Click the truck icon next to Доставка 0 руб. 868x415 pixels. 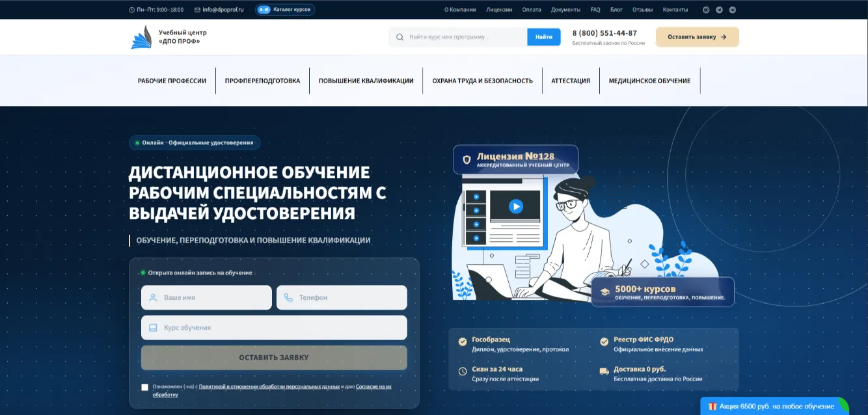pyautogui.click(x=604, y=371)
